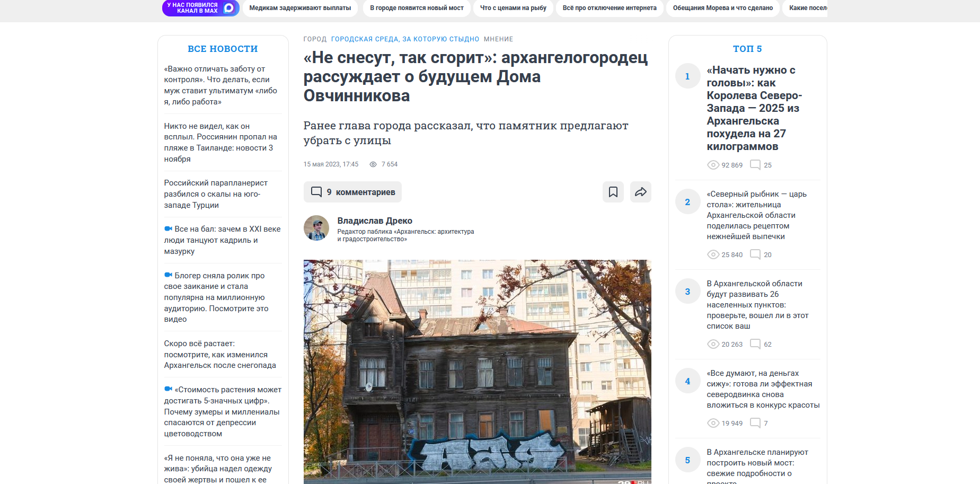
Task: Click the comment icon beside 20 count
Action: [x=755, y=254]
